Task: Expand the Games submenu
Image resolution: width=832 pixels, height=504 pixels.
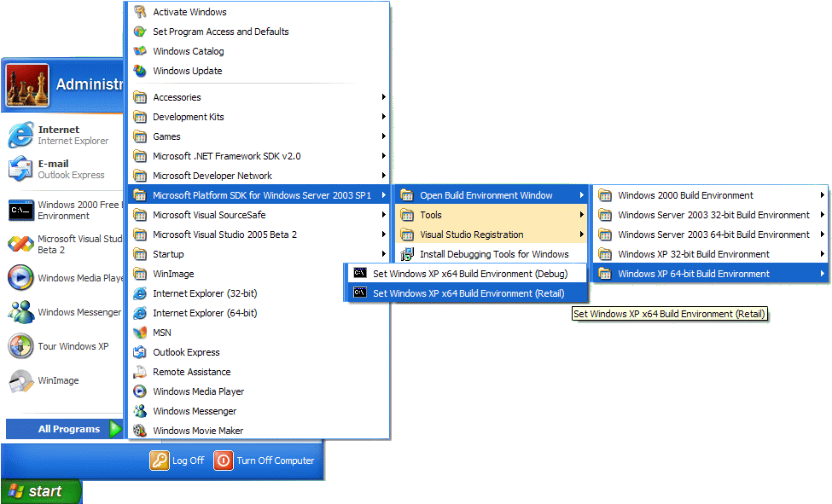Action: pyautogui.click(x=166, y=136)
